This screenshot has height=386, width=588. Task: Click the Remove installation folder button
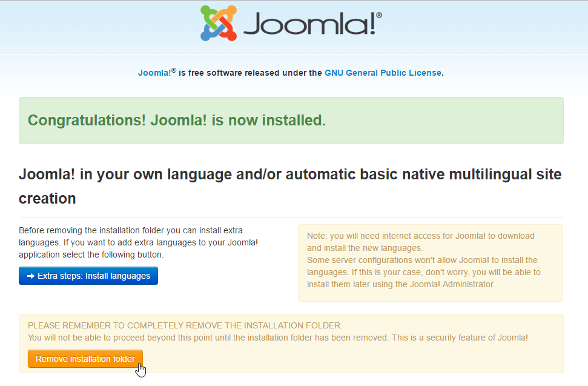(85, 359)
